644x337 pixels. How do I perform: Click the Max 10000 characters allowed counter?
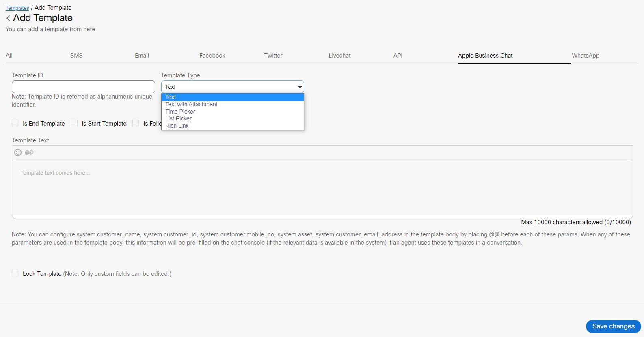tap(576, 222)
